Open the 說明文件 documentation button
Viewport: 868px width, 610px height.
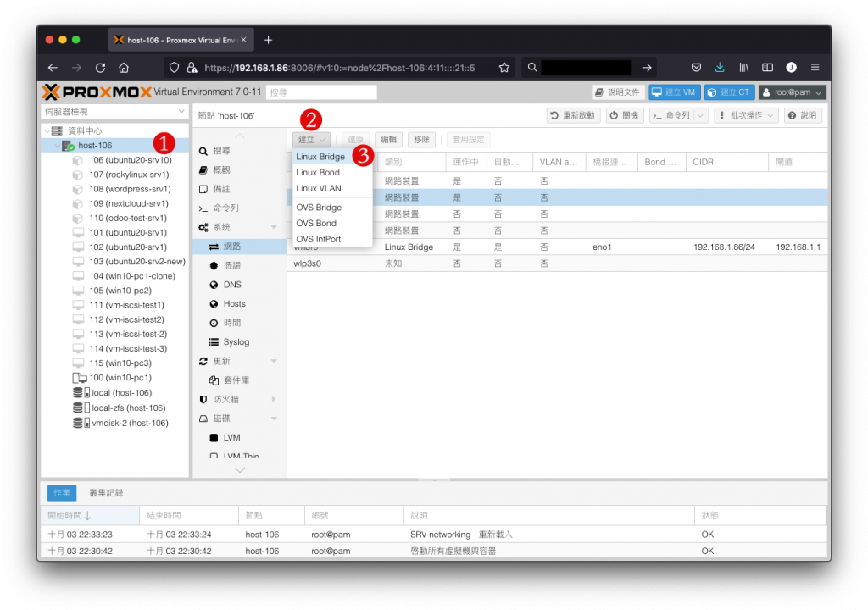click(617, 92)
